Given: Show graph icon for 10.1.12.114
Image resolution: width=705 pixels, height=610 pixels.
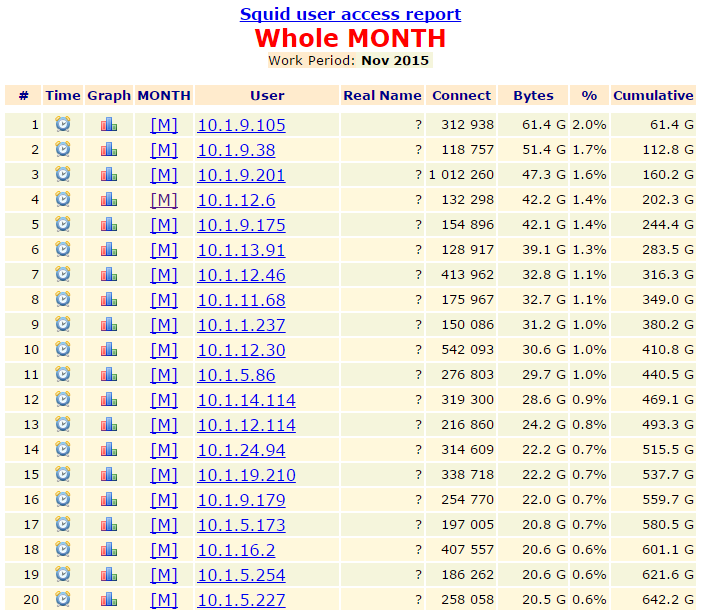Looking at the screenshot, I should (x=109, y=424).
